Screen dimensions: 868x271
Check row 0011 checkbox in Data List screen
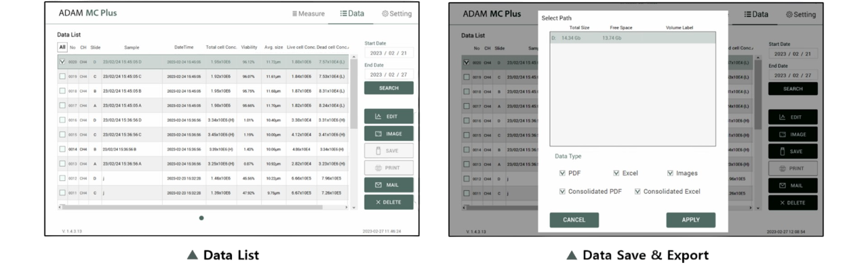tap(62, 193)
